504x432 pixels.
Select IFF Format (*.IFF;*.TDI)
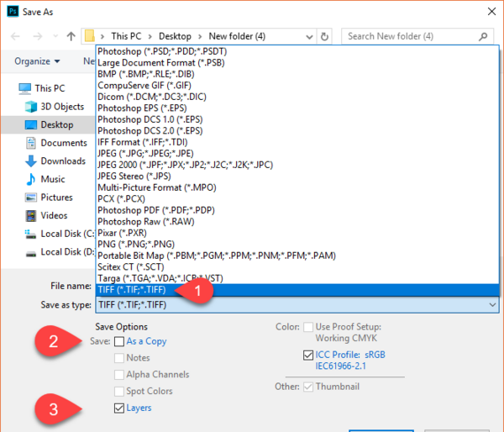(x=297, y=142)
